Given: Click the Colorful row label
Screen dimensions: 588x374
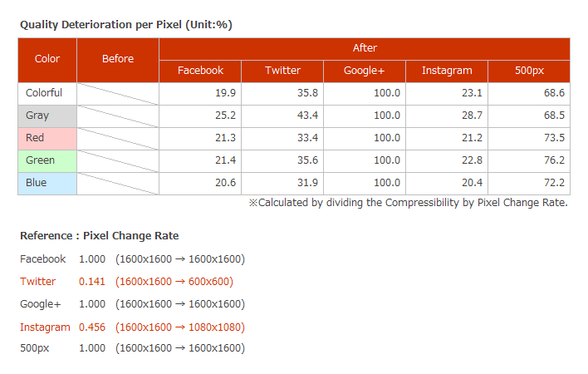Looking at the screenshot, I should point(47,93).
